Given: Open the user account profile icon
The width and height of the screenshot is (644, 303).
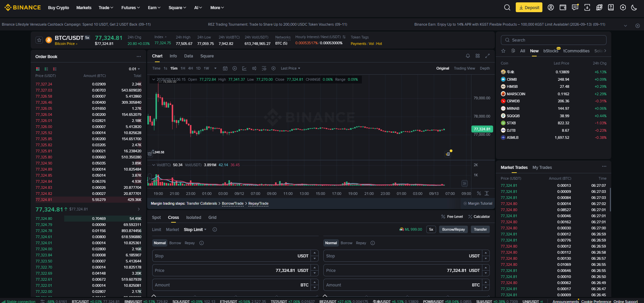Looking at the screenshot, I should (x=551, y=7).
